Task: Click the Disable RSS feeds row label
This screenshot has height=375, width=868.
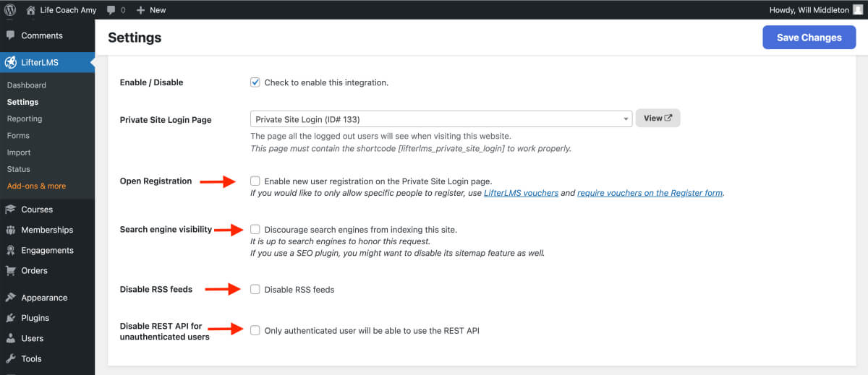Action: pyautogui.click(x=156, y=289)
